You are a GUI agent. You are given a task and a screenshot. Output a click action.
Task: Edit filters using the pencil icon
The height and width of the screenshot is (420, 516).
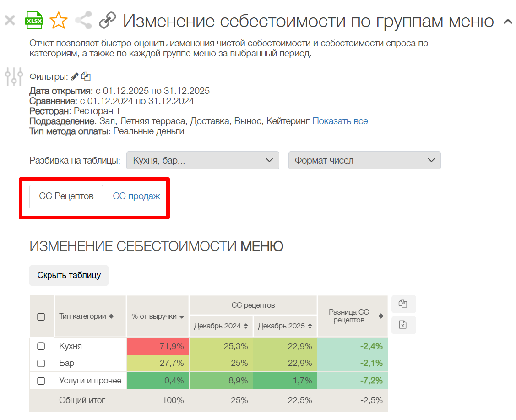75,76
